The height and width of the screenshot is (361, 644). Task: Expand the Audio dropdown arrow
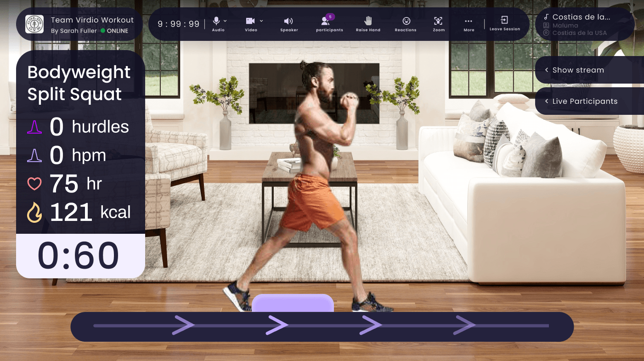pos(225,21)
